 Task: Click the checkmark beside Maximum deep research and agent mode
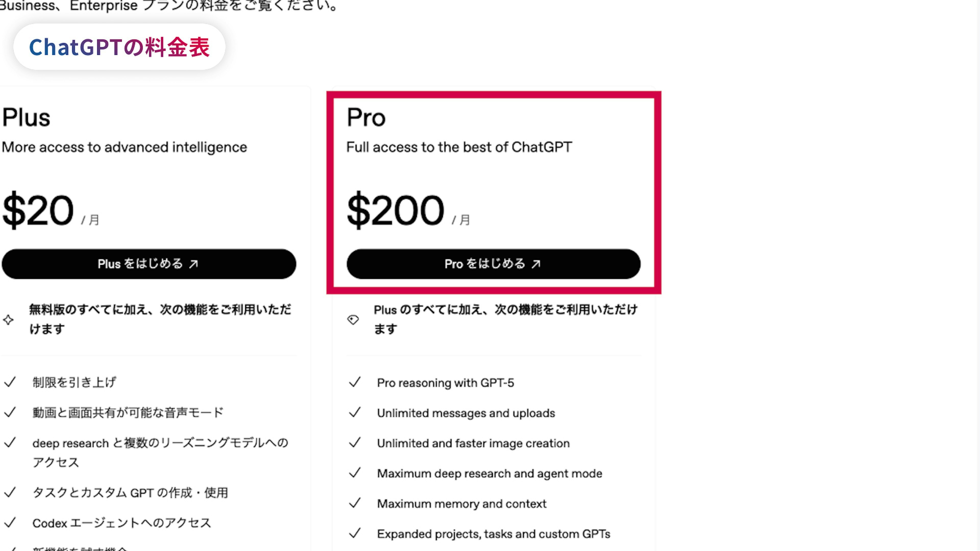354,473
